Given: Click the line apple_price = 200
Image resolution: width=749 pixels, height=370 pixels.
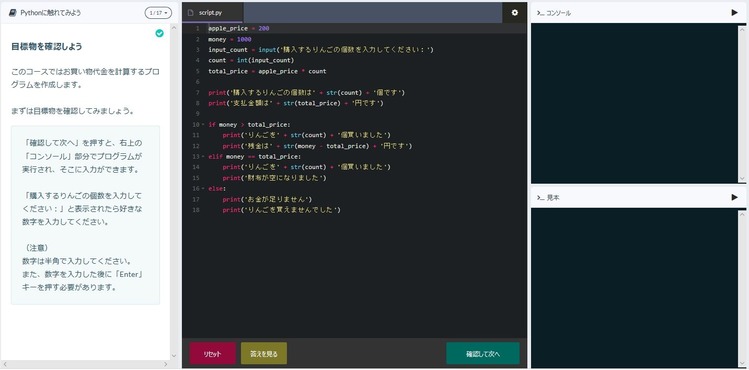Looking at the screenshot, I should coord(239,28).
